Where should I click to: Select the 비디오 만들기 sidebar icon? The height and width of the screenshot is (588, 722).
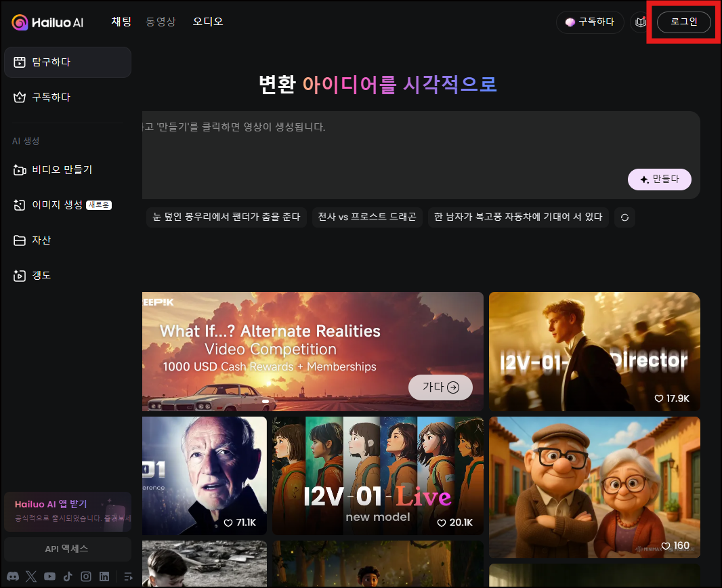click(x=19, y=170)
